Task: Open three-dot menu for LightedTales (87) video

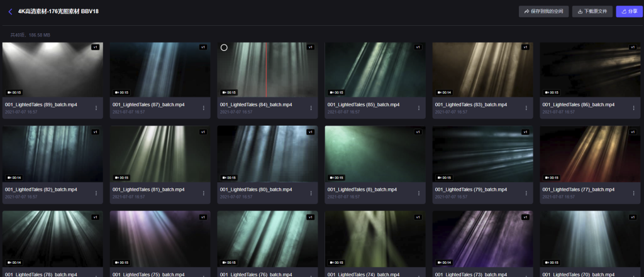Action: coord(204,108)
